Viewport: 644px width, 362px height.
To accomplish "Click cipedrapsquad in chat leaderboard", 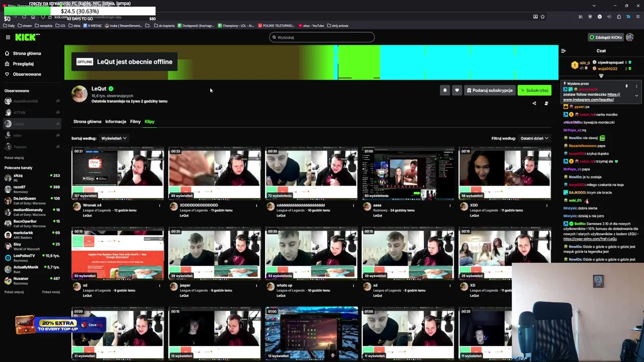I will click(x=610, y=63).
